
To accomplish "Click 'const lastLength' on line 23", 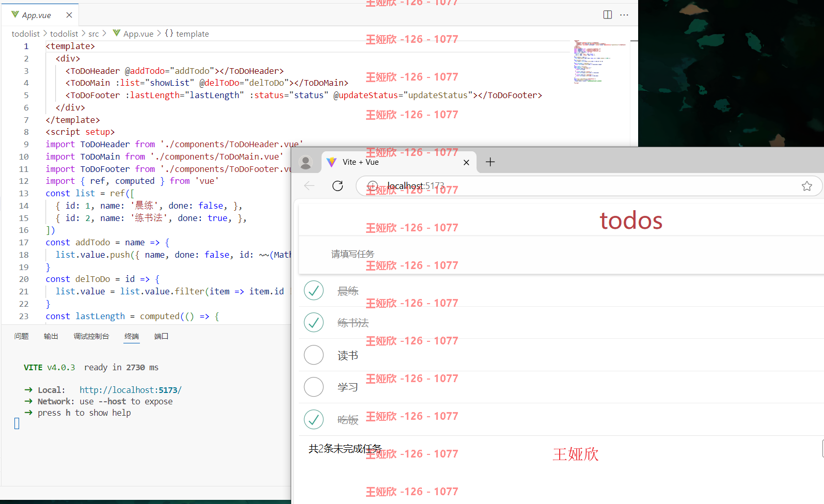I will tap(85, 316).
